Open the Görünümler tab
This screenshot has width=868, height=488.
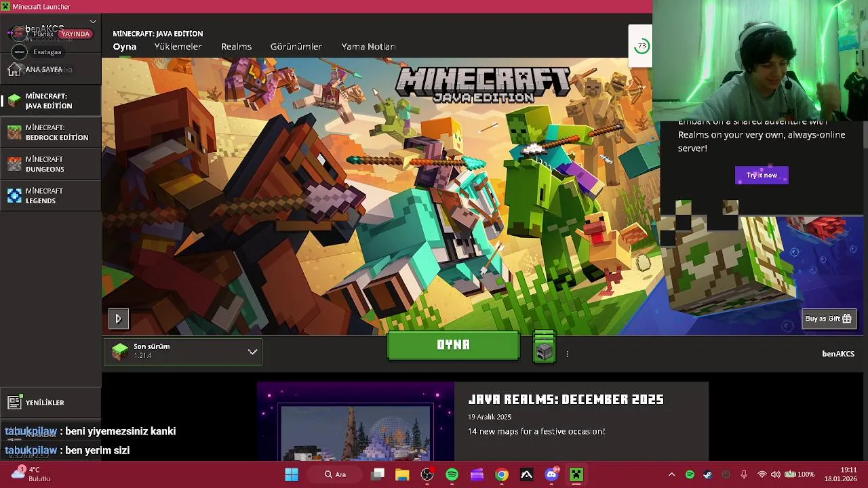(296, 47)
